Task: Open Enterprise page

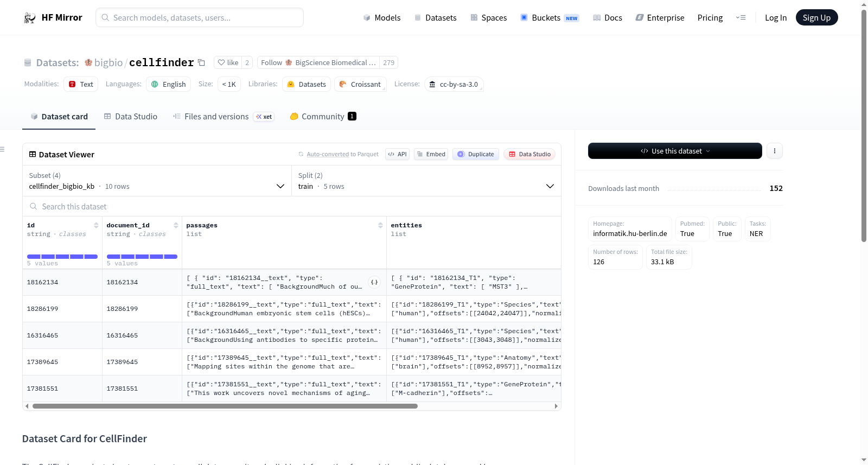Action: [x=660, y=18]
